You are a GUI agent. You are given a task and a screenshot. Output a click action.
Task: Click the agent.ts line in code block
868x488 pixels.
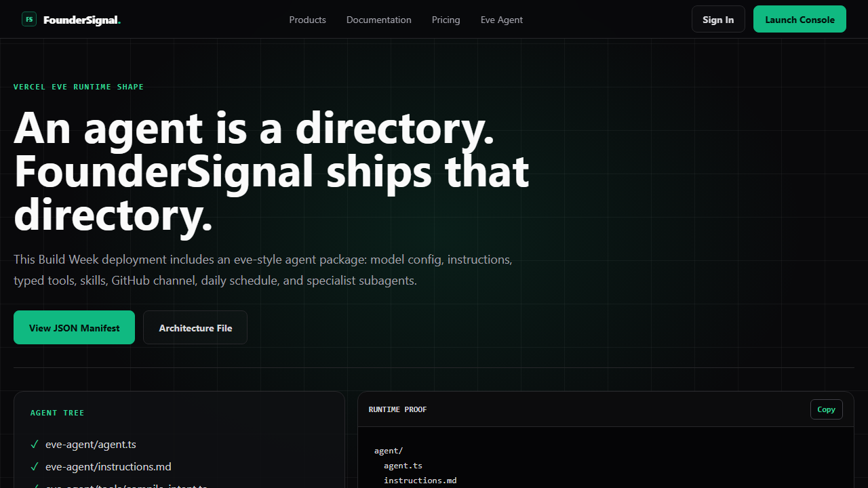(403, 466)
